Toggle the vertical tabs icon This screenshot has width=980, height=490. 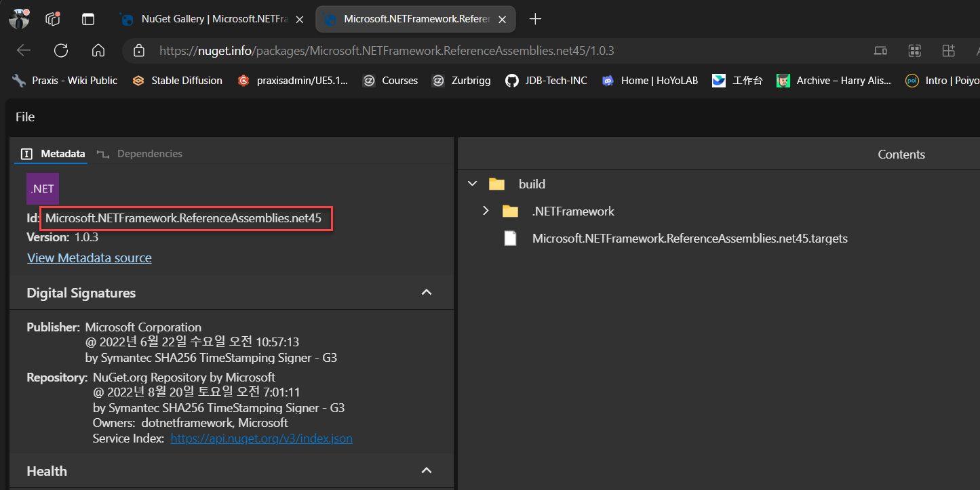[x=88, y=19]
